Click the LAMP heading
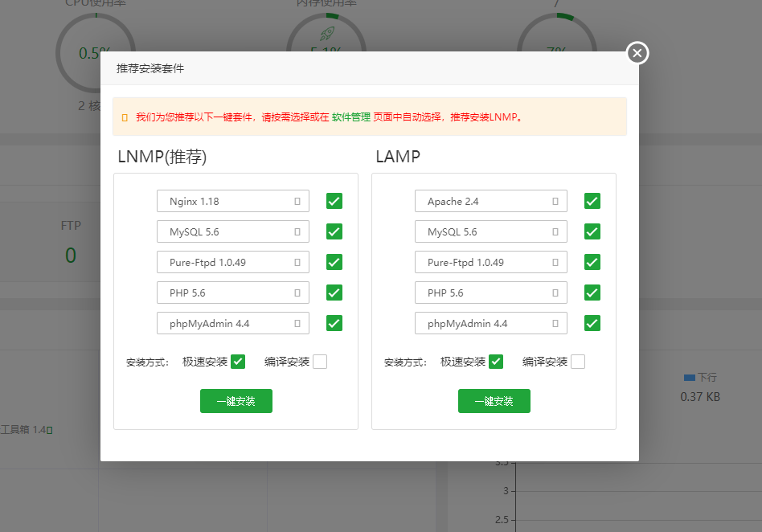The width and height of the screenshot is (762, 532). point(398,157)
